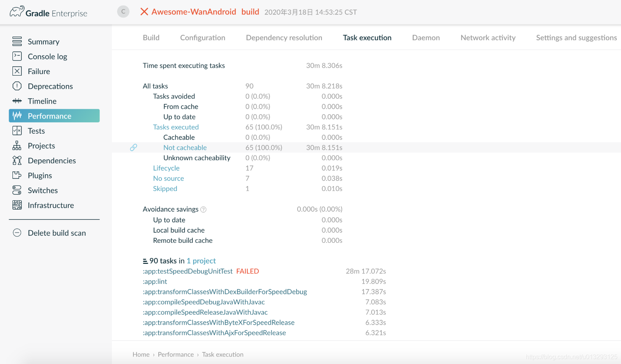The image size is (621, 364).
Task: Click the Switches toggle icon
Action: pos(17,190)
